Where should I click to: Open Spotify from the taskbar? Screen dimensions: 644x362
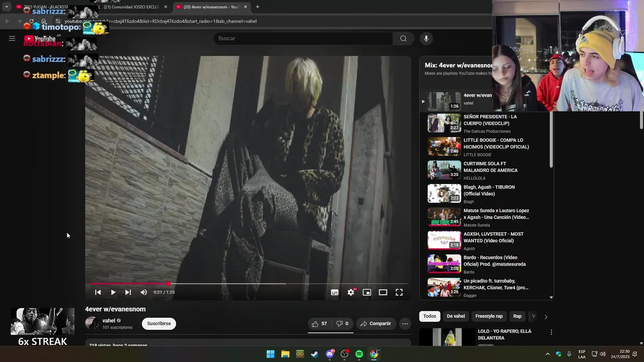359,354
